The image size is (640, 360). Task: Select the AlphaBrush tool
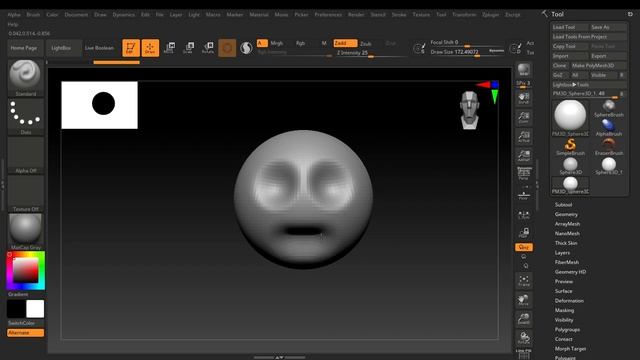pos(609,128)
